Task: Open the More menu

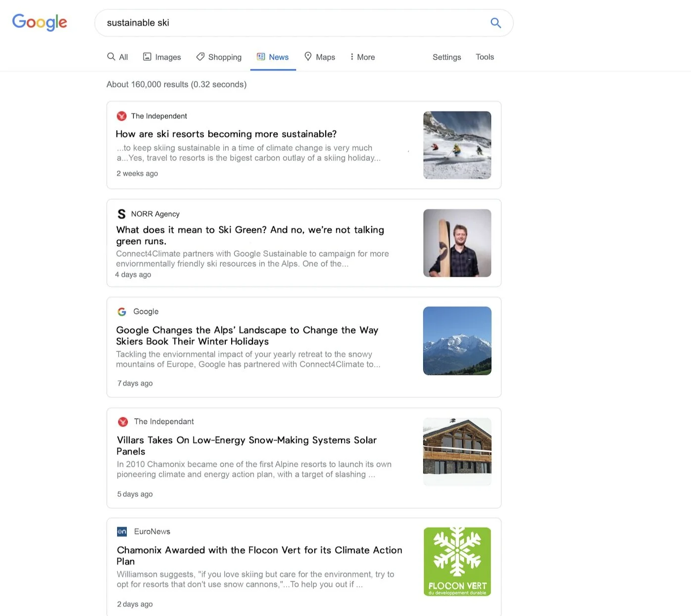Action: click(x=362, y=57)
